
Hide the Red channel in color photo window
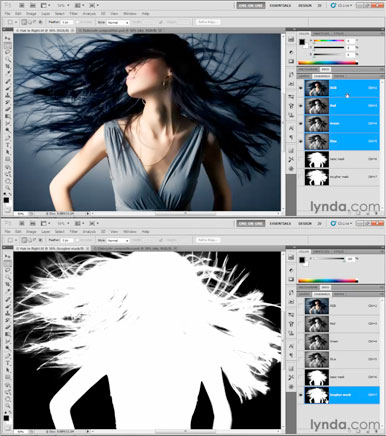click(x=301, y=106)
